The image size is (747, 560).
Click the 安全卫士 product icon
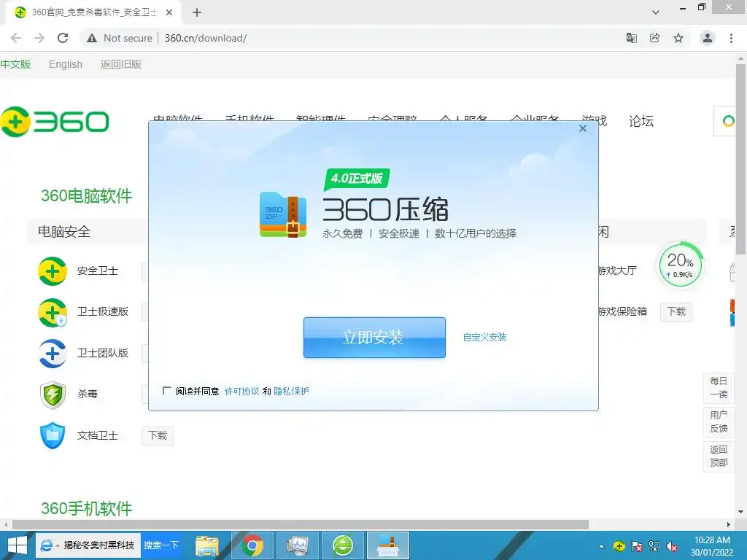[x=53, y=271]
